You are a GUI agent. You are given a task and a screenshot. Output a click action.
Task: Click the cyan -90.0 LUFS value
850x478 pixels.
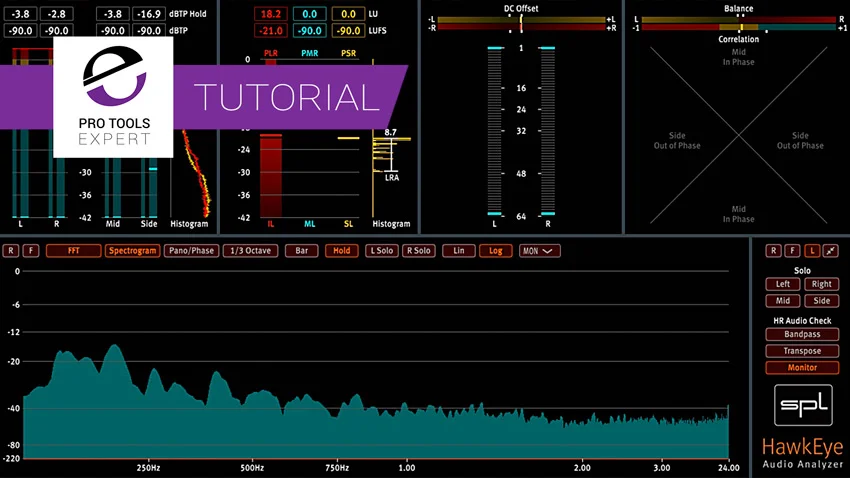(x=310, y=31)
